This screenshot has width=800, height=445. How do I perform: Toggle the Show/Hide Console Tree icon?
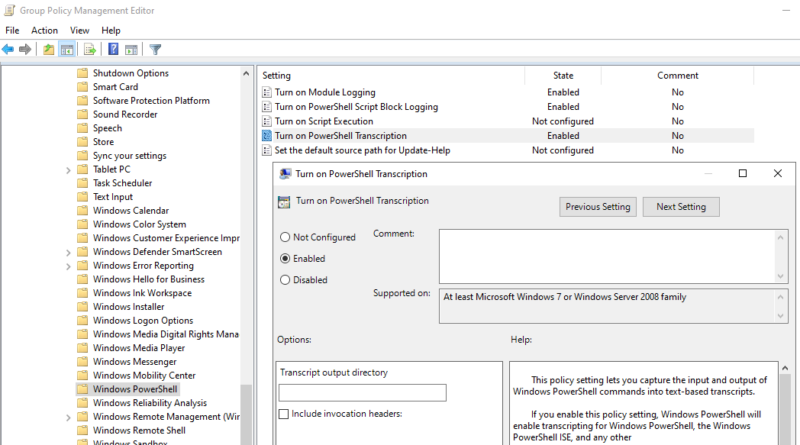point(67,49)
